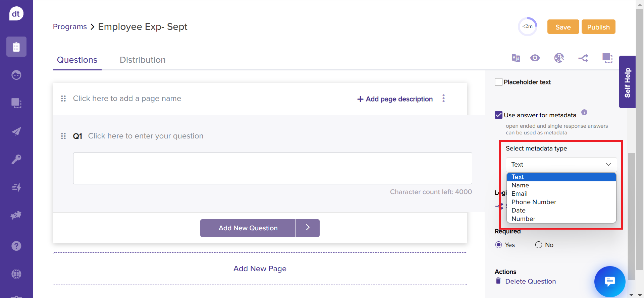Open the Self Help side tab
The height and width of the screenshot is (298, 644).
click(627, 82)
